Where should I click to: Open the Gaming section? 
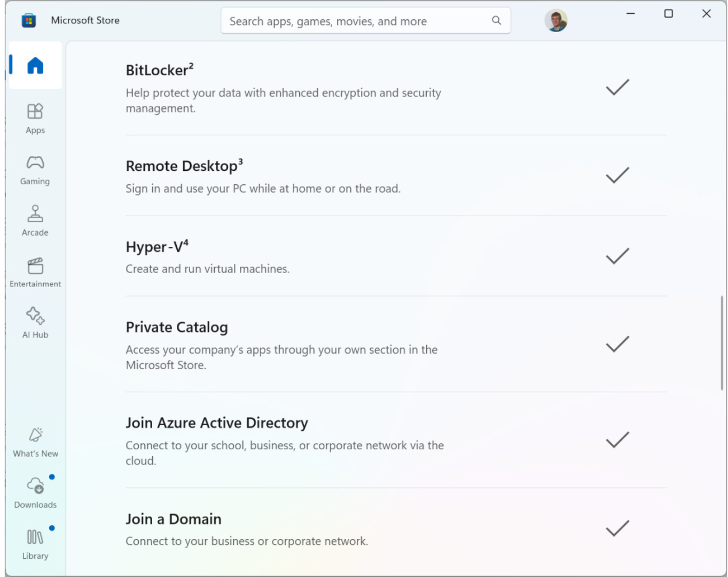(35, 170)
